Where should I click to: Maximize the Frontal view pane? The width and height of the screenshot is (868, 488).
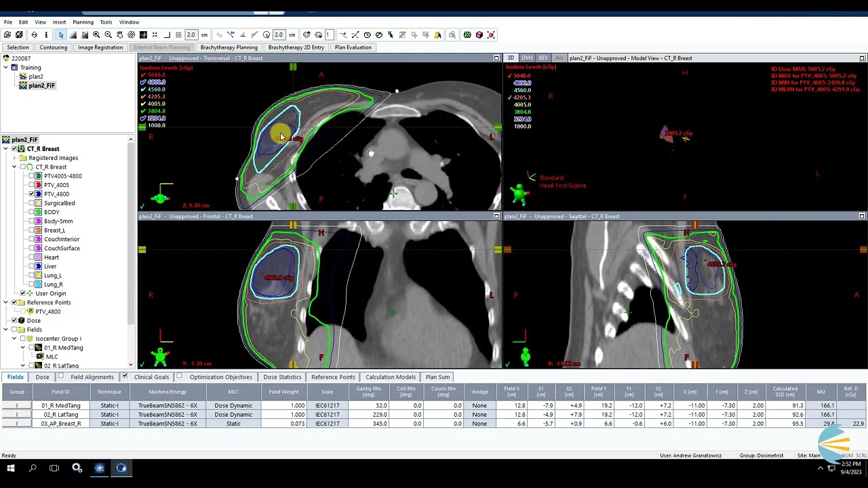coord(496,216)
